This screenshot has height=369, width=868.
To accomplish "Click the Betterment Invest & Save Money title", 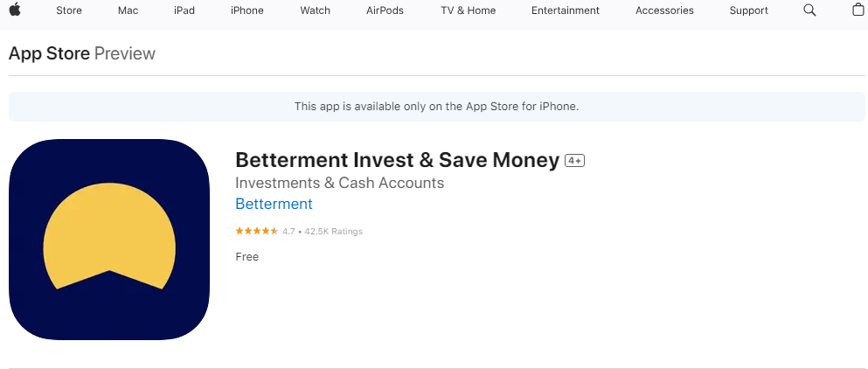I will coord(397,160).
